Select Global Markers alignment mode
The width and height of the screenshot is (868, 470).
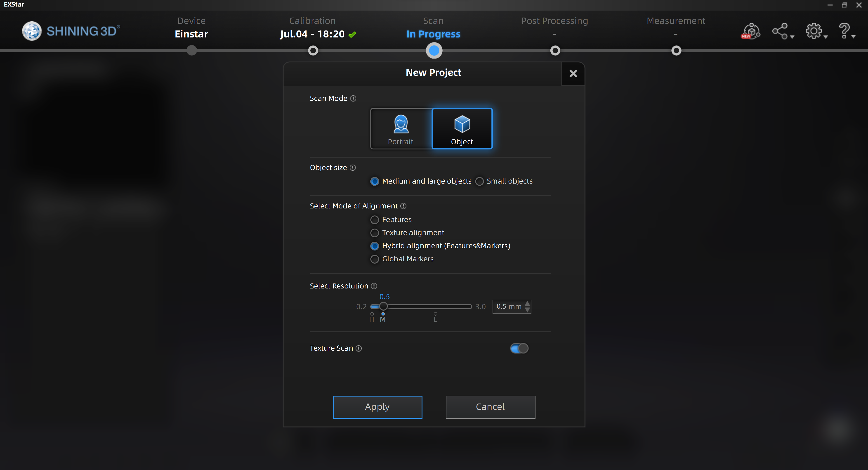374,259
